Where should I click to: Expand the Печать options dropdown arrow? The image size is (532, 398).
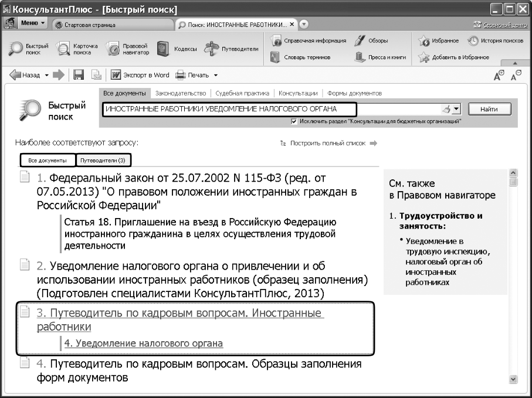pyautogui.click(x=216, y=75)
